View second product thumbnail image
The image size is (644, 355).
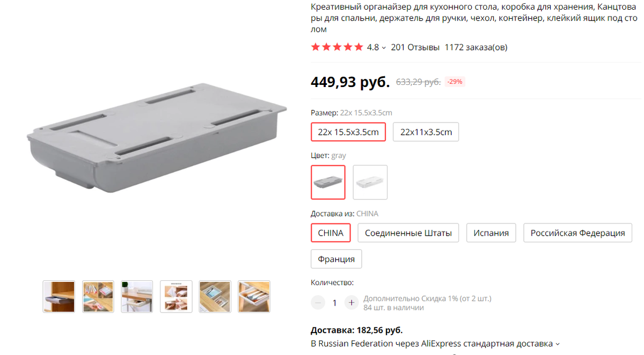[98, 296]
